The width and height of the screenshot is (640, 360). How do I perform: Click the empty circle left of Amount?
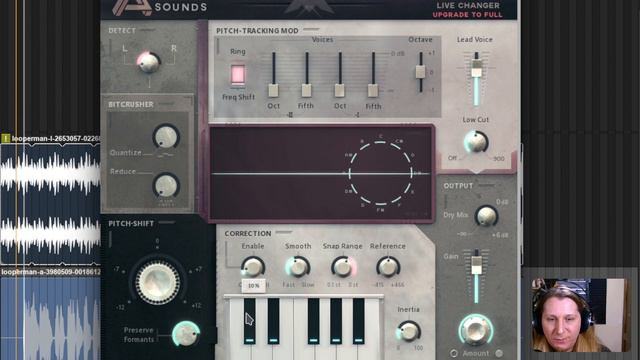point(453,353)
